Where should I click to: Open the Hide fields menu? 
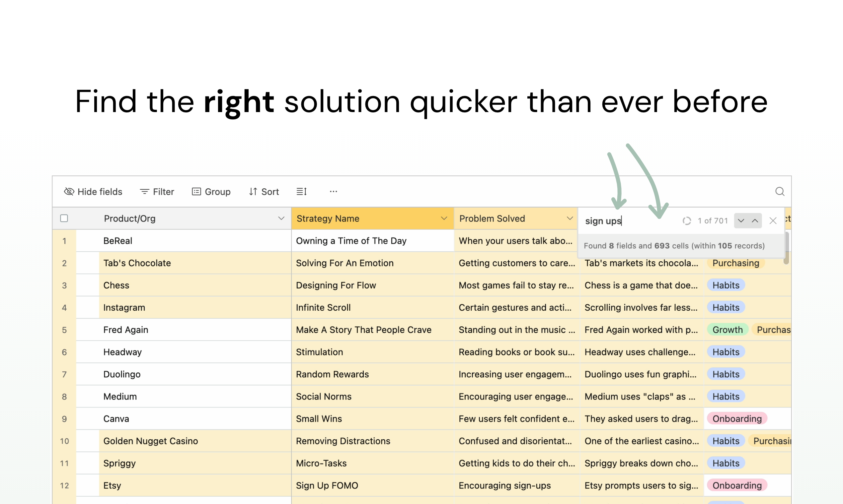[93, 192]
